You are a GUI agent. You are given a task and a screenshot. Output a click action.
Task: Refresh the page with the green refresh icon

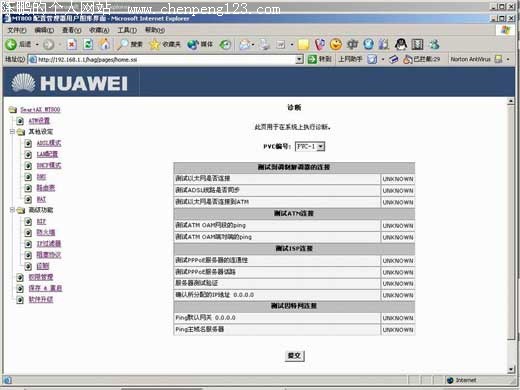pos(88,44)
